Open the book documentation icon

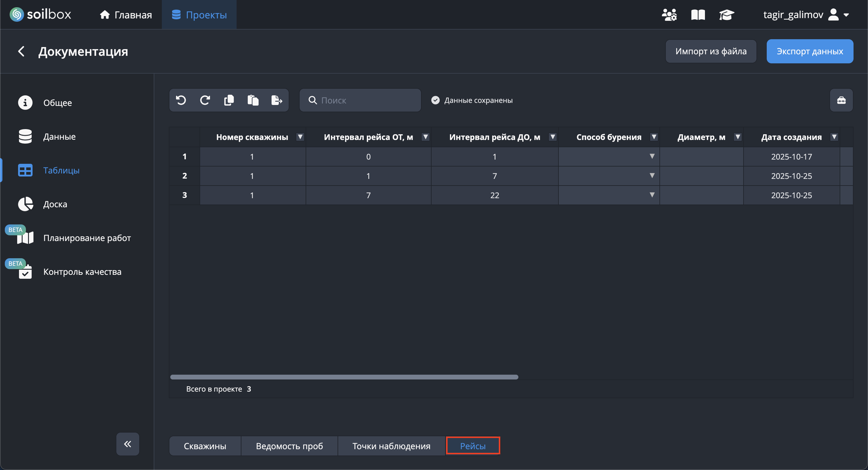coord(698,15)
